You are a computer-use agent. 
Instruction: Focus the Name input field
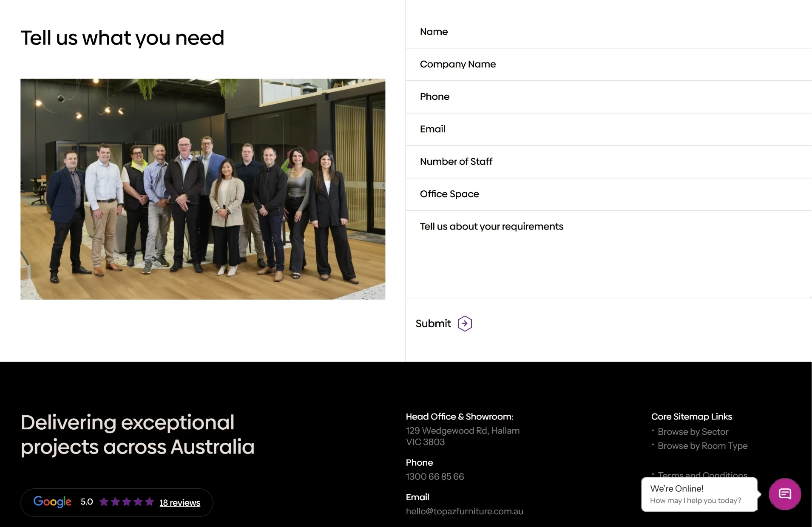click(608, 32)
